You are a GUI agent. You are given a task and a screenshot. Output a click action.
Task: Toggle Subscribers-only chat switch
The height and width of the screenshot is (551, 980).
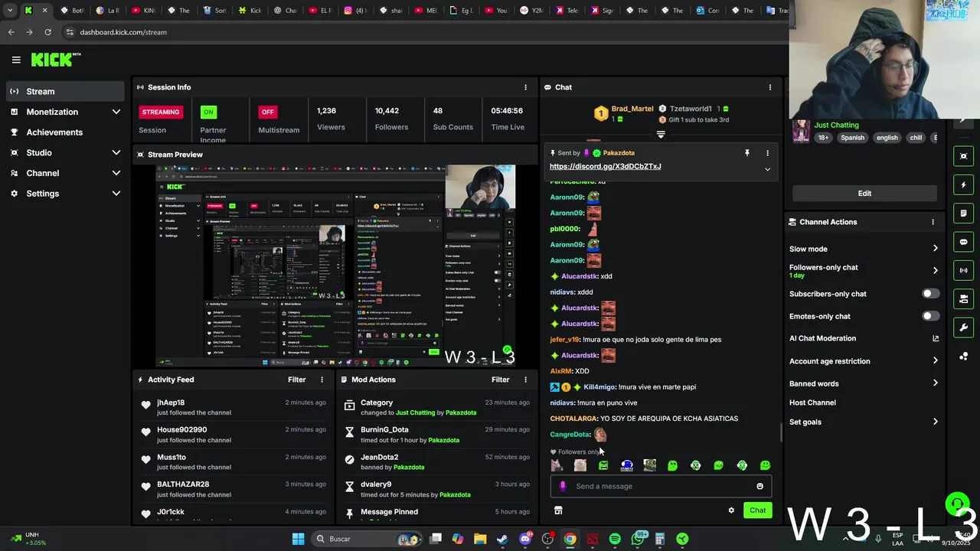click(930, 294)
